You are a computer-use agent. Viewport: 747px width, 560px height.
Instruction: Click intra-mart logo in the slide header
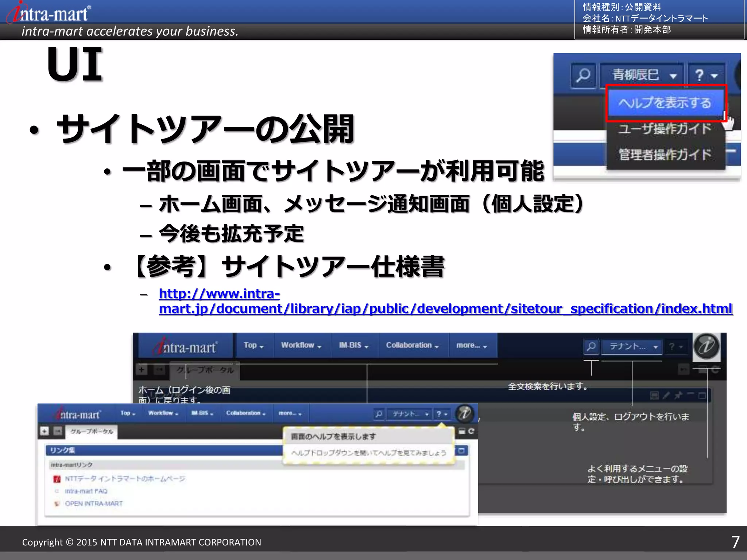[49, 13]
